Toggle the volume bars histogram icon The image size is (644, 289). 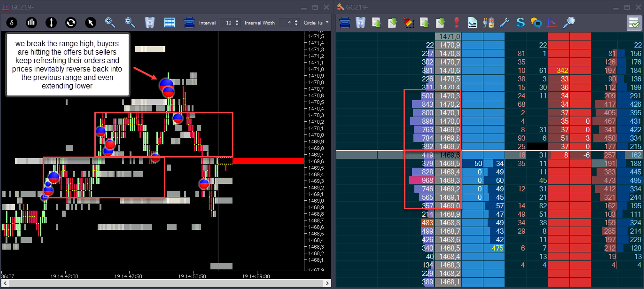point(31,23)
